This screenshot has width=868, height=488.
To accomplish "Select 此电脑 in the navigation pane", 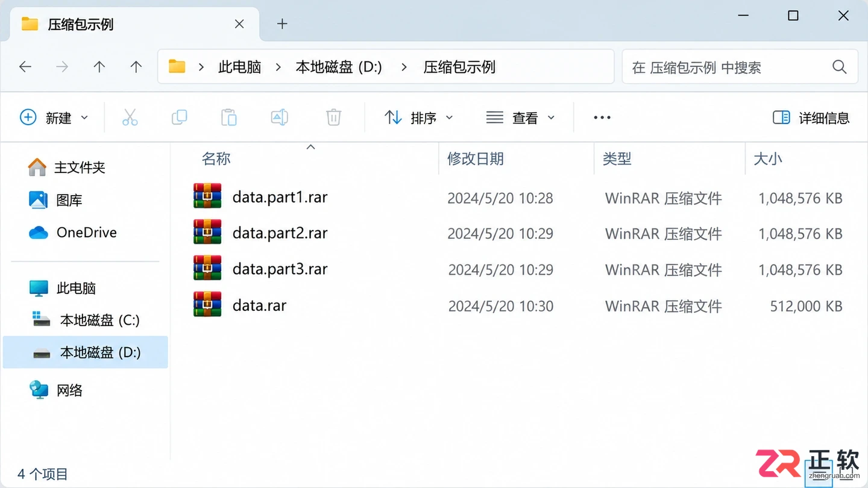I will (x=62, y=288).
